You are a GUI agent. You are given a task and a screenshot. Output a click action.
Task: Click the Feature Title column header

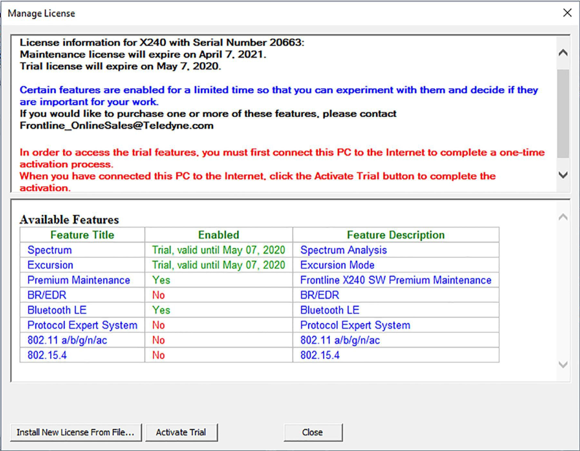[82, 235]
